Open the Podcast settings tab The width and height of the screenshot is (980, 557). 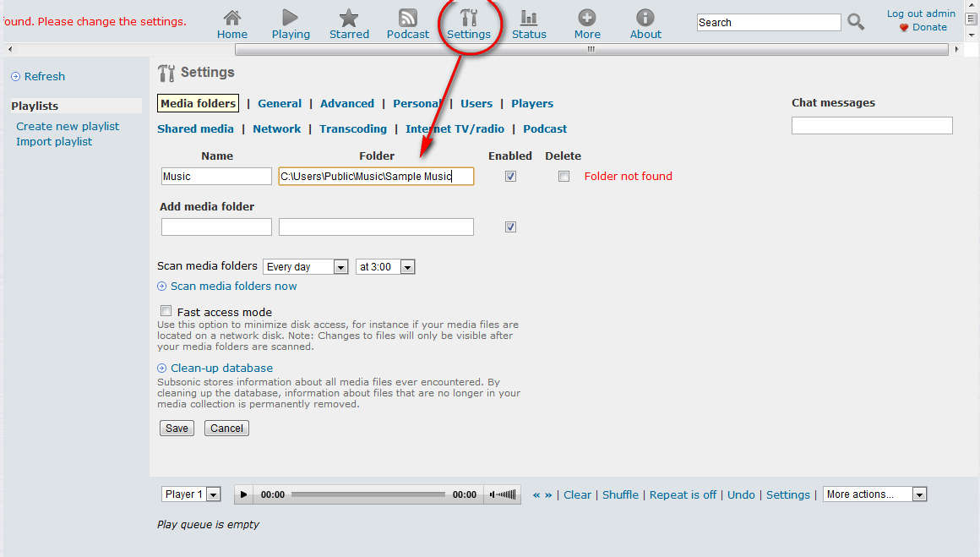[x=544, y=128]
